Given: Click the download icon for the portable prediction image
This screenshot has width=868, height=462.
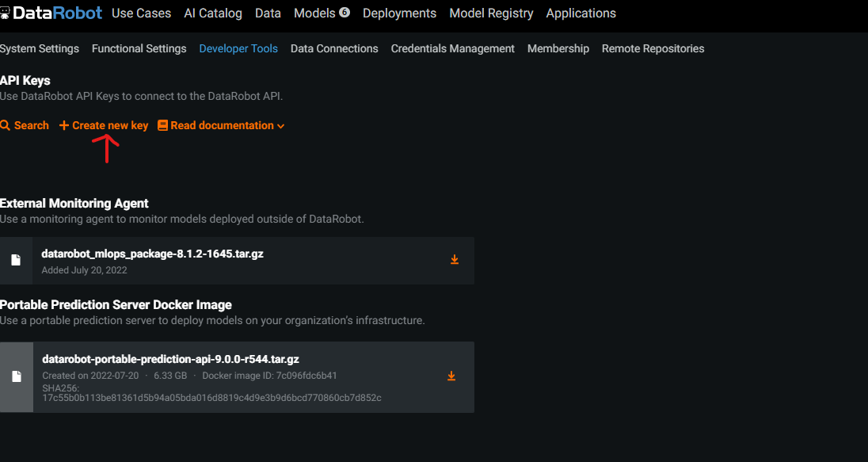Looking at the screenshot, I should 451,376.
